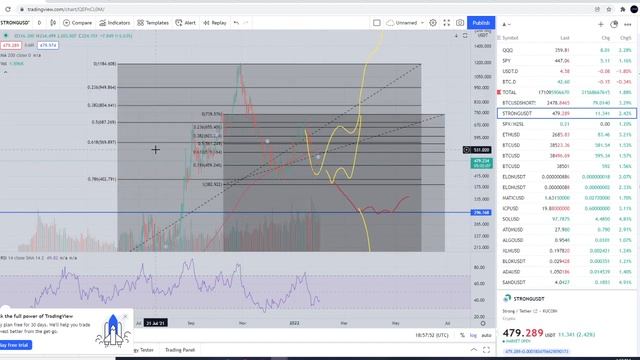Toggle percent scale on price axis
Screen dimensions: 640x360
click(462, 335)
